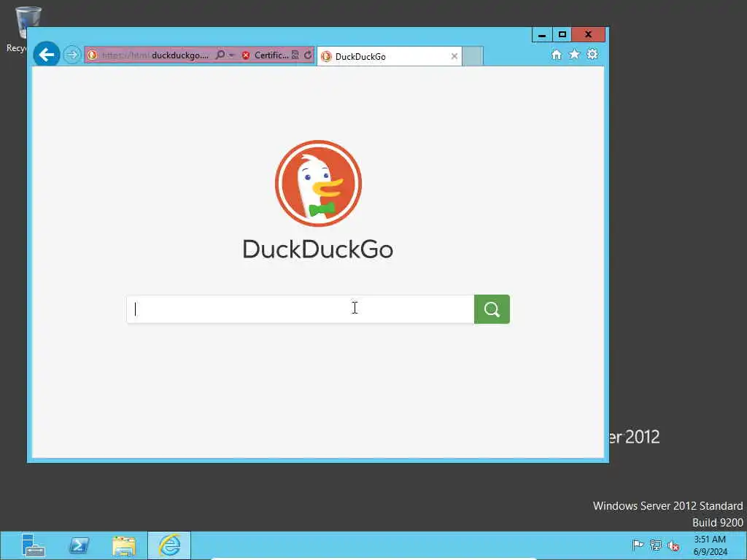This screenshot has width=747, height=560.
Task: View the Certificate error message
Action: (x=271, y=55)
